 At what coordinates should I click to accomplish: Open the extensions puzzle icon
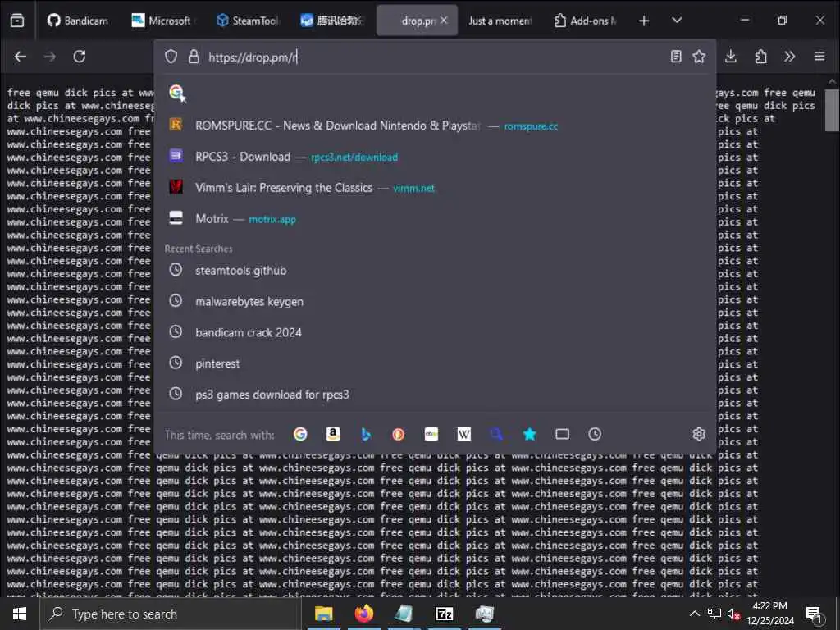coord(760,57)
